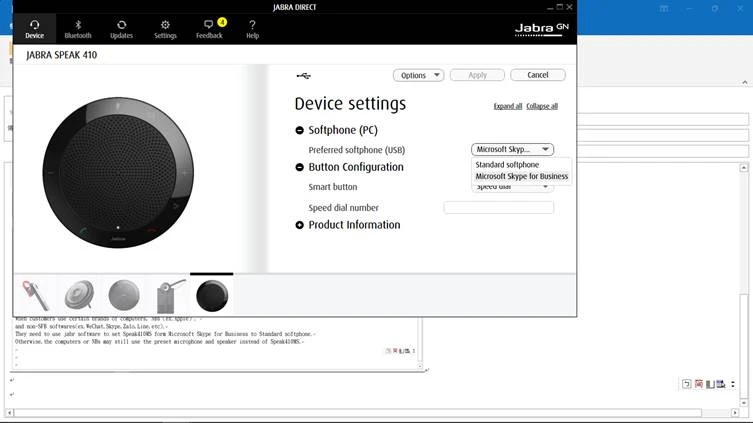753x423 pixels.
Task: Open the Updates tab
Action: (x=121, y=28)
